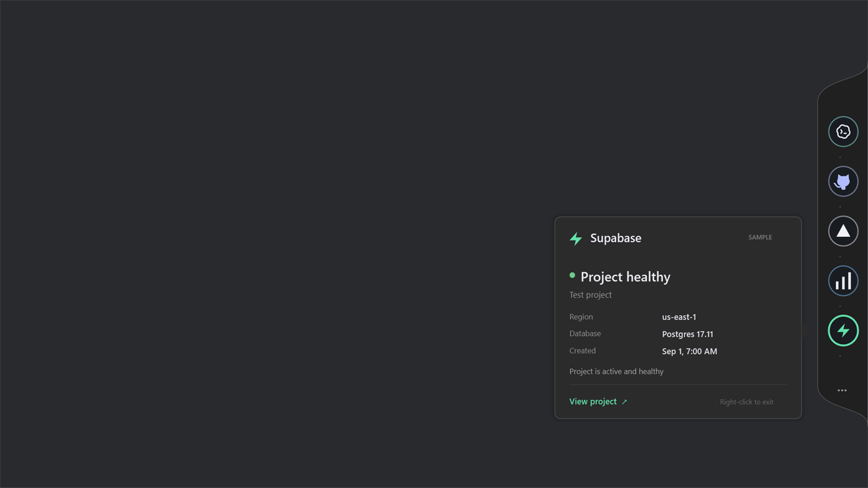This screenshot has height=488, width=868.
Task: Click the Supabase title in the card header
Action: tap(615, 238)
